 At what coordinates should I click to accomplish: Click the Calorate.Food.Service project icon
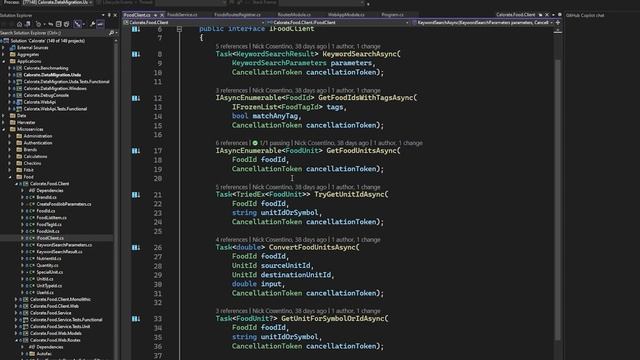tap(26, 313)
